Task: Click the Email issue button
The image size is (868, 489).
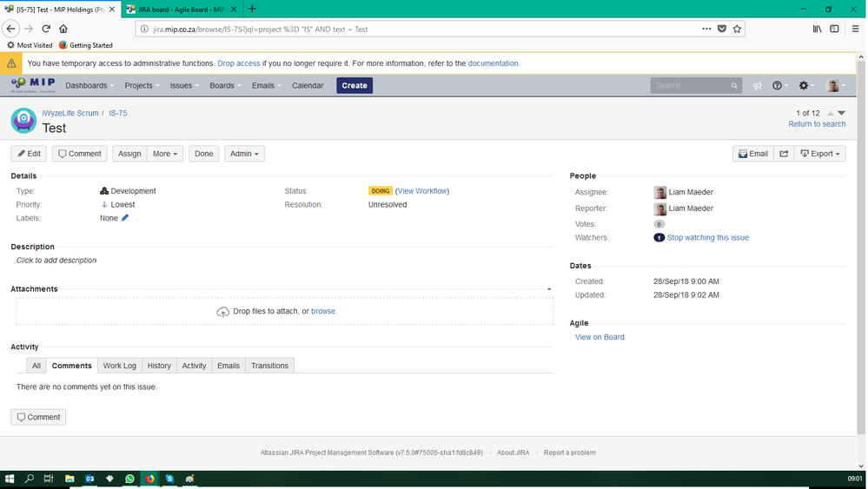Action: pyautogui.click(x=752, y=154)
